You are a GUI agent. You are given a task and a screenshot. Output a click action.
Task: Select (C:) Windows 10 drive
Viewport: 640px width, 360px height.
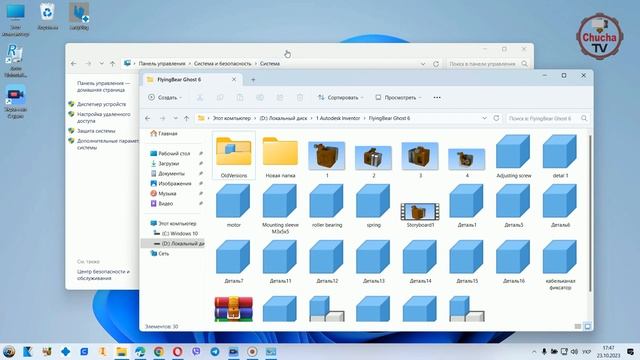[176, 233]
